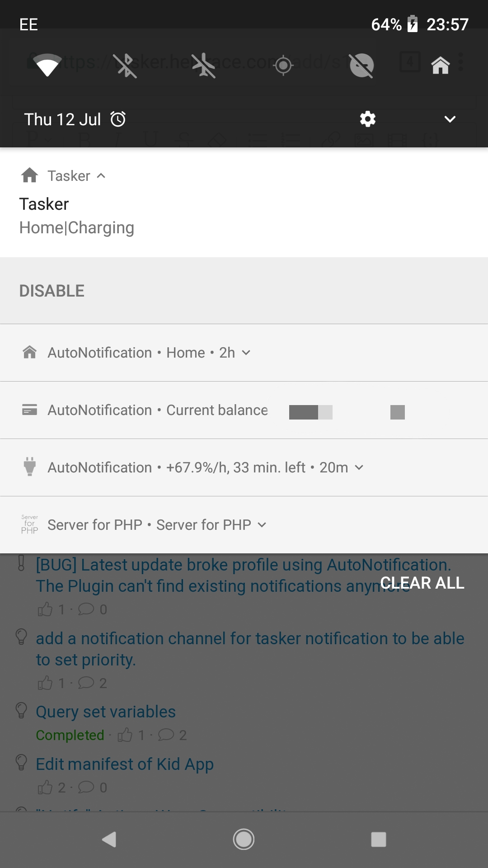Viewport: 488px width, 868px height.
Task: Open system settings gear icon
Action: 367,119
